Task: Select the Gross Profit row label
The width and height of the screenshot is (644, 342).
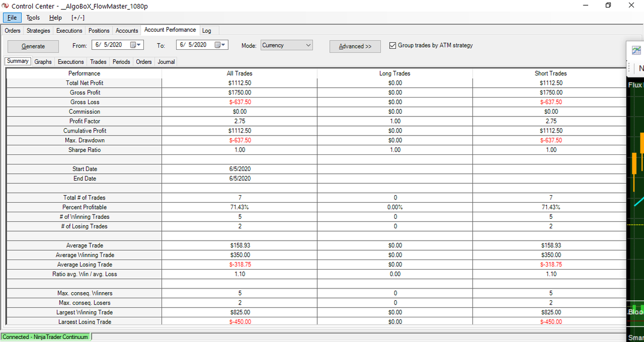Action: 85,93
